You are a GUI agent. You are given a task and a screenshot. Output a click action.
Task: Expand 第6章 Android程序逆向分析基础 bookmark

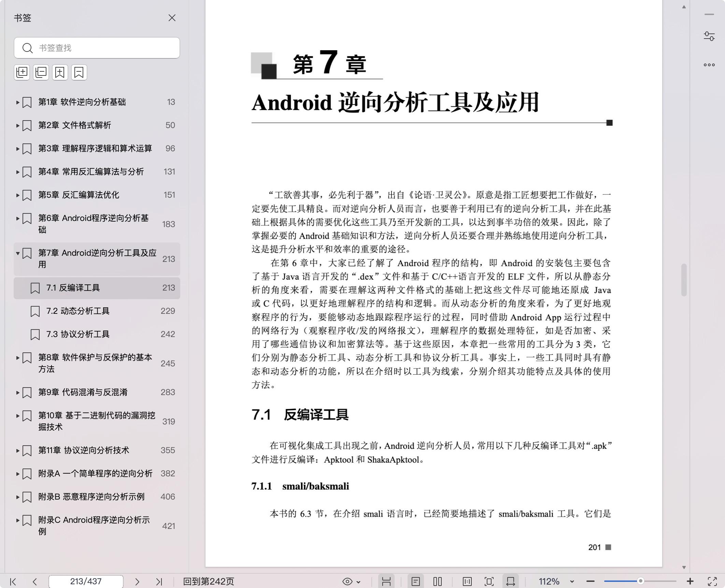[x=17, y=218]
